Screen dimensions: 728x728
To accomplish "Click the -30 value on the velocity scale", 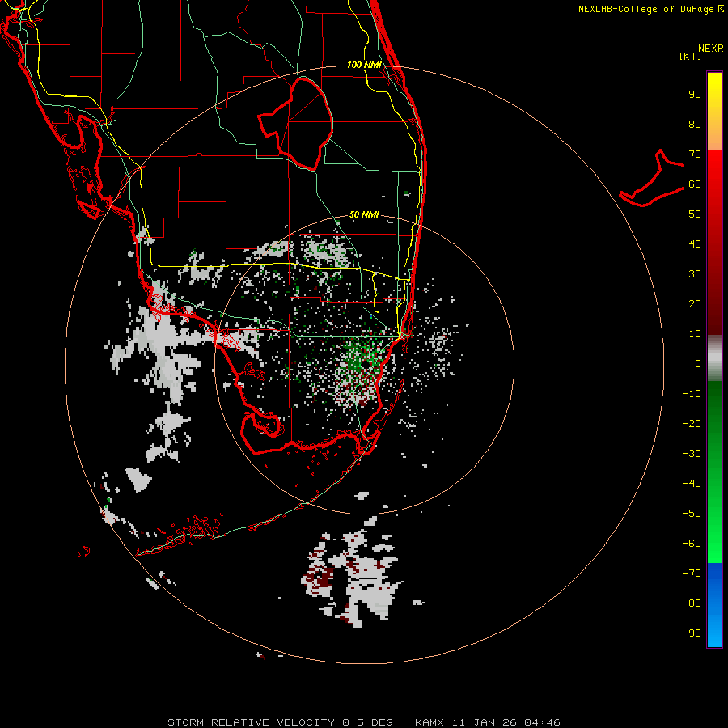I will tap(692, 454).
